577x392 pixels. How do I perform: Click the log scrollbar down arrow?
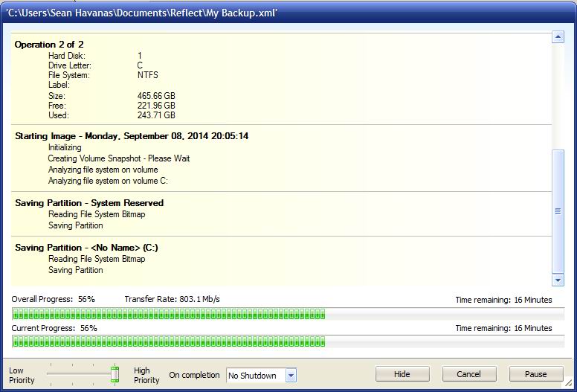(558, 280)
